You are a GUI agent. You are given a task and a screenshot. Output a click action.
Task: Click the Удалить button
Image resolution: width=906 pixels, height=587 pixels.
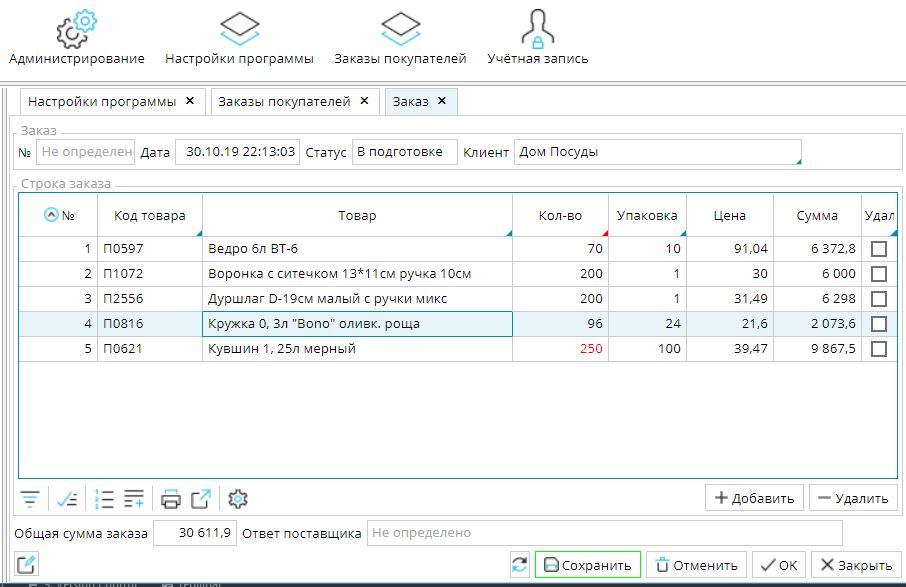pos(853,498)
